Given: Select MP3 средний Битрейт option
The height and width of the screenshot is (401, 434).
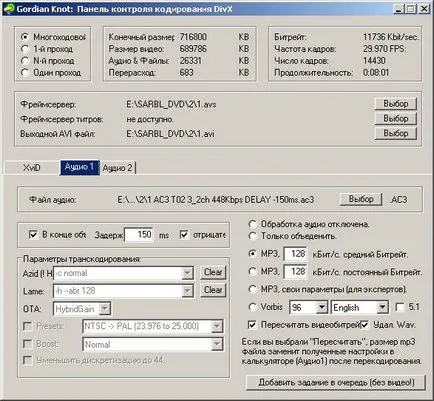Looking at the screenshot, I should pos(253,254).
